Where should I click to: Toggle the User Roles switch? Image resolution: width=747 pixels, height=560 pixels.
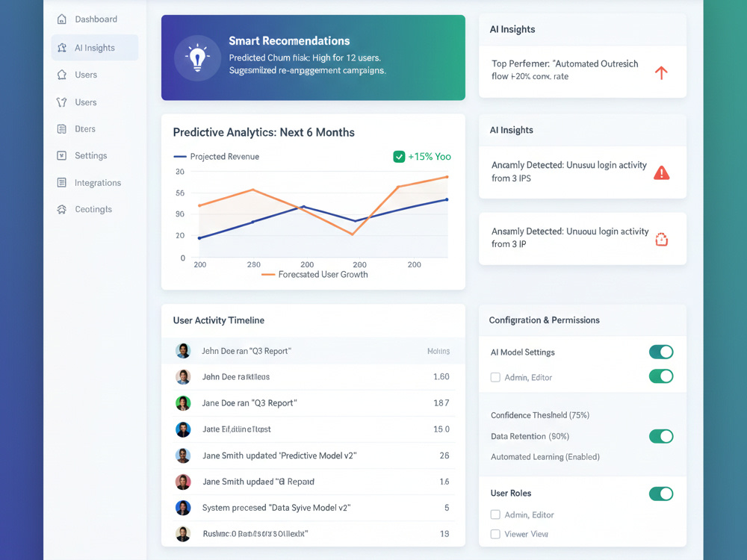pyautogui.click(x=661, y=494)
